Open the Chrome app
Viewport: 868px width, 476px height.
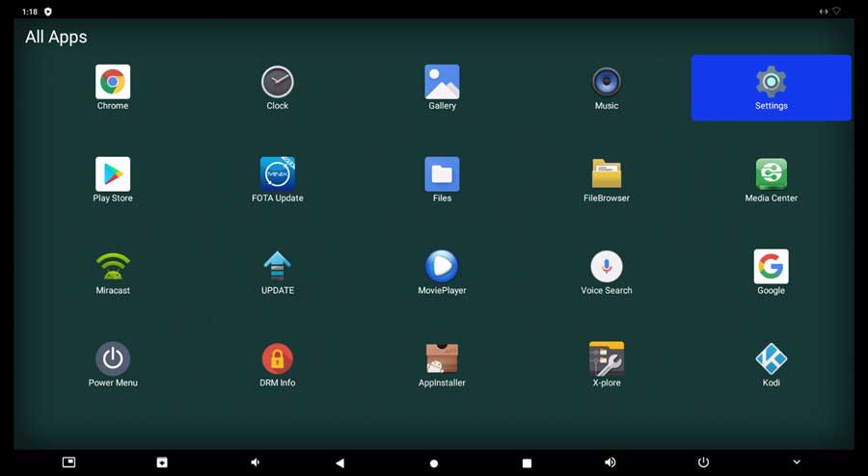pos(113,88)
